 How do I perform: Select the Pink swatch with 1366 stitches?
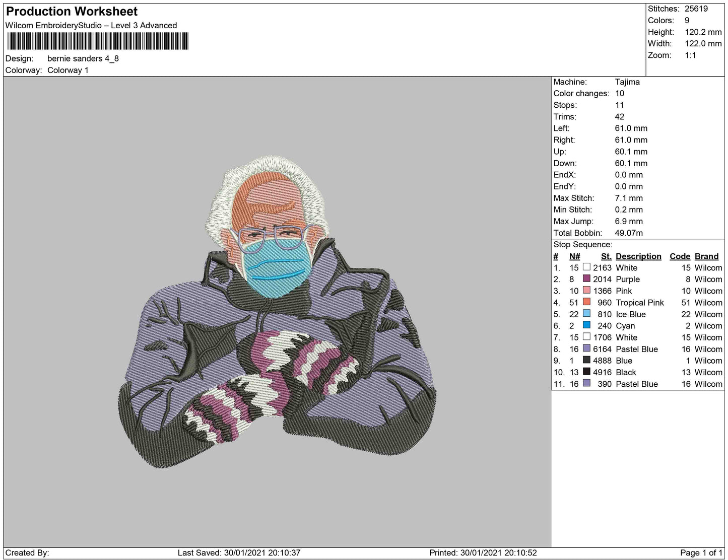(586, 291)
